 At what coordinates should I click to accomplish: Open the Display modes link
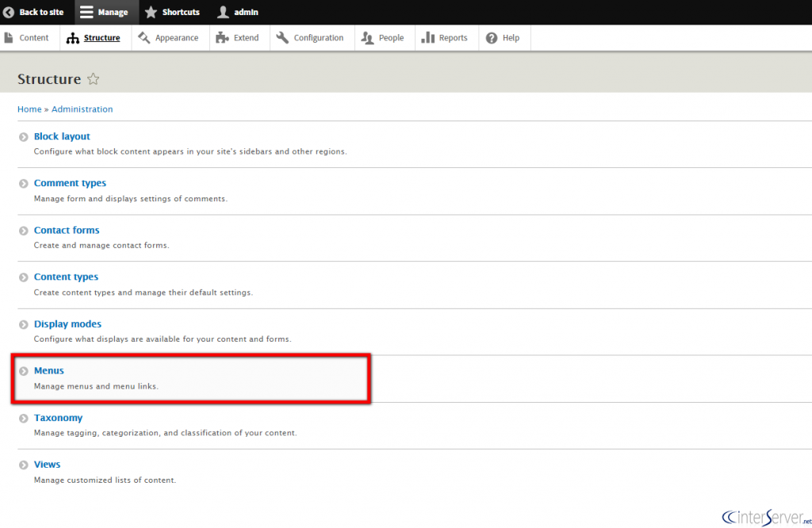pos(67,324)
